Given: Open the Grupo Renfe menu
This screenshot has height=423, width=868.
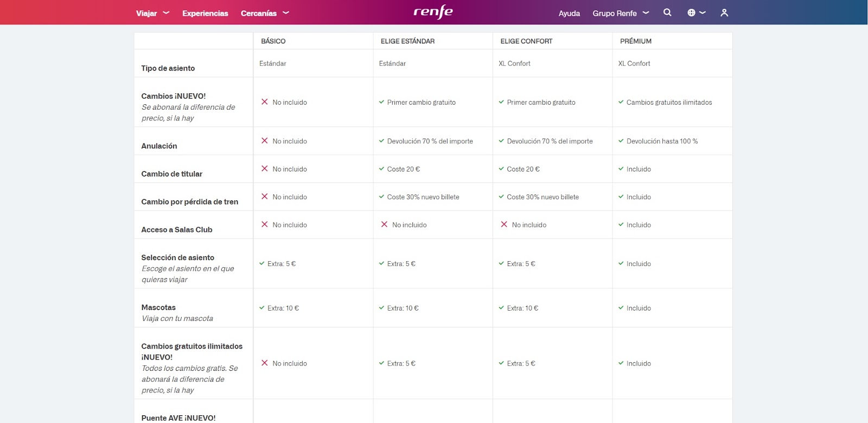Looking at the screenshot, I should [615, 13].
